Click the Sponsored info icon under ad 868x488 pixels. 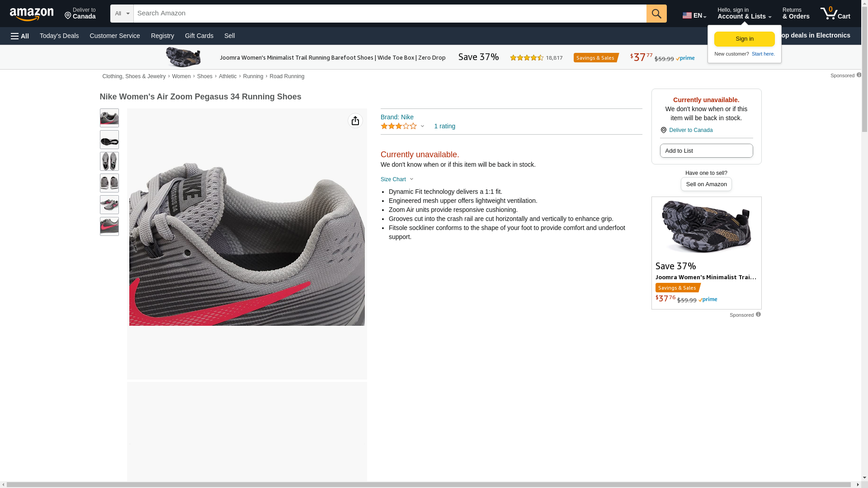click(758, 314)
